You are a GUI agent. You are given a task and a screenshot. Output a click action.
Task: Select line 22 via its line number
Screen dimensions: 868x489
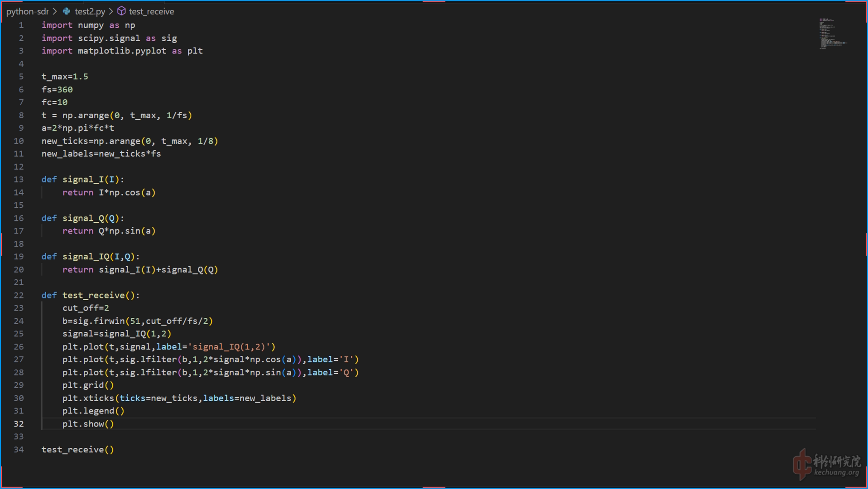click(19, 295)
